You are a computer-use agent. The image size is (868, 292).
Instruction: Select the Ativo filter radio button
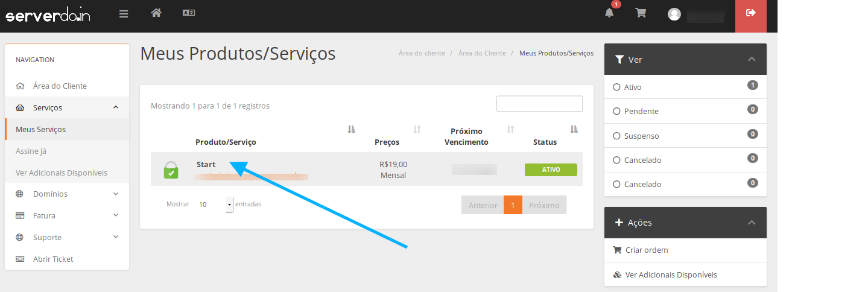(616, 87)
